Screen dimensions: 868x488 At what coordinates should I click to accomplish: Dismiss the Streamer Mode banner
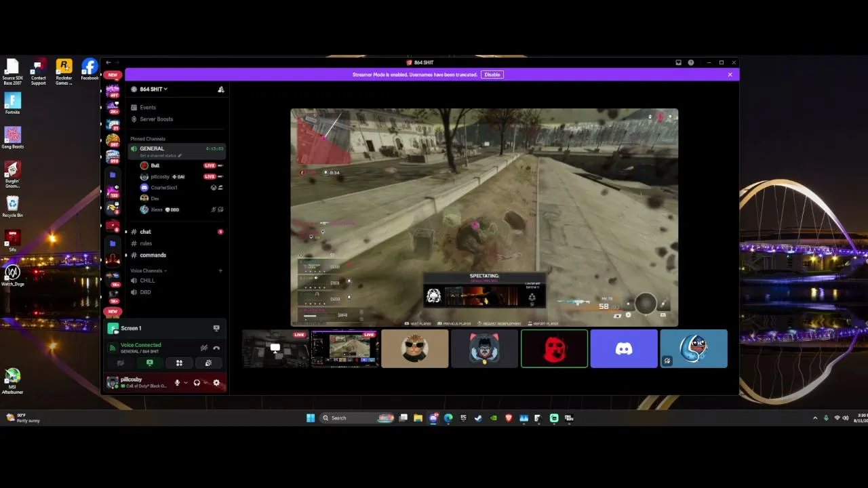(x=730, y=75)
